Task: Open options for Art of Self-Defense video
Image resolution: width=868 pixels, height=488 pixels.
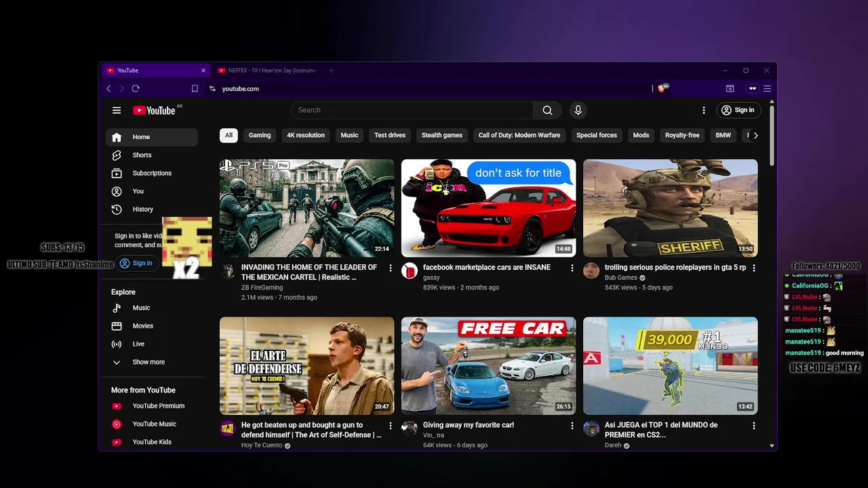Action: (x=391, y=426)
